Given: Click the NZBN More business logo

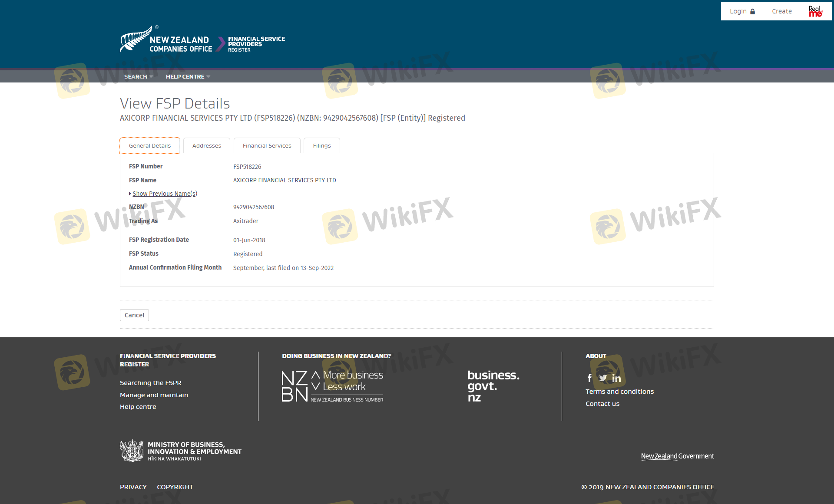Looking at the screenshot, I should point(332,386).
